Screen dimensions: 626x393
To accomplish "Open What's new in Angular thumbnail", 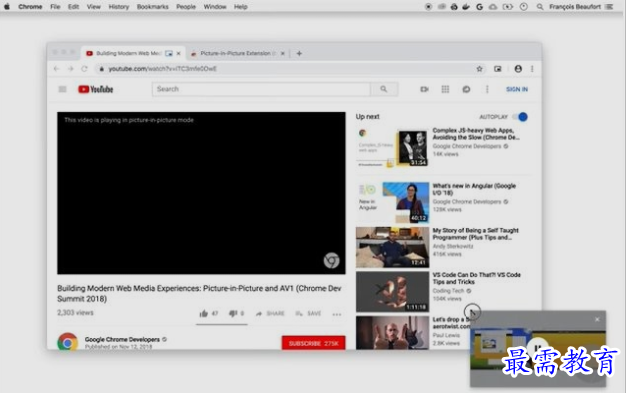I will point(392,202).
